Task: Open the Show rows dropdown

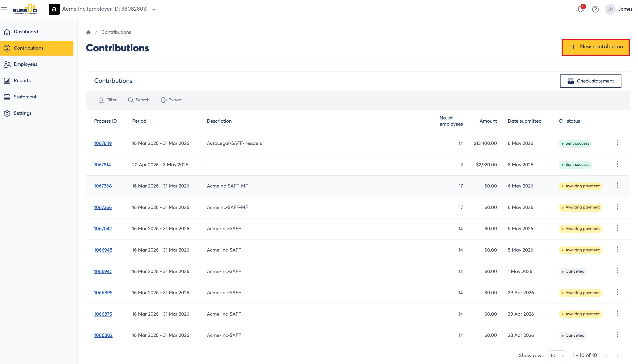Action: [x=557, y=356]
